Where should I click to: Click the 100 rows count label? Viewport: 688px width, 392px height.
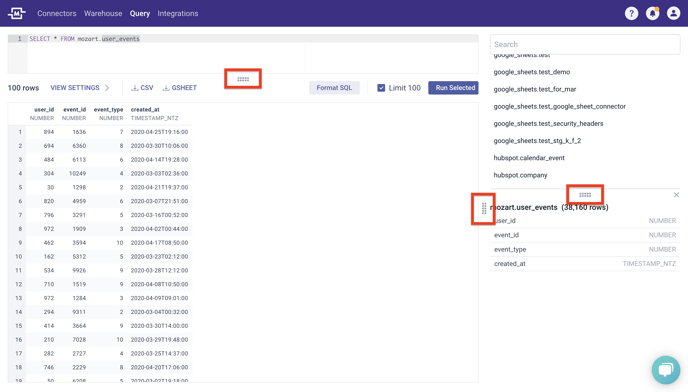23,88
